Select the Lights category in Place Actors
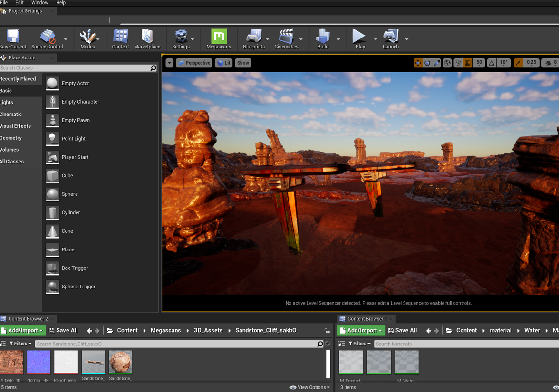559x392 pixels. point(7,102)
